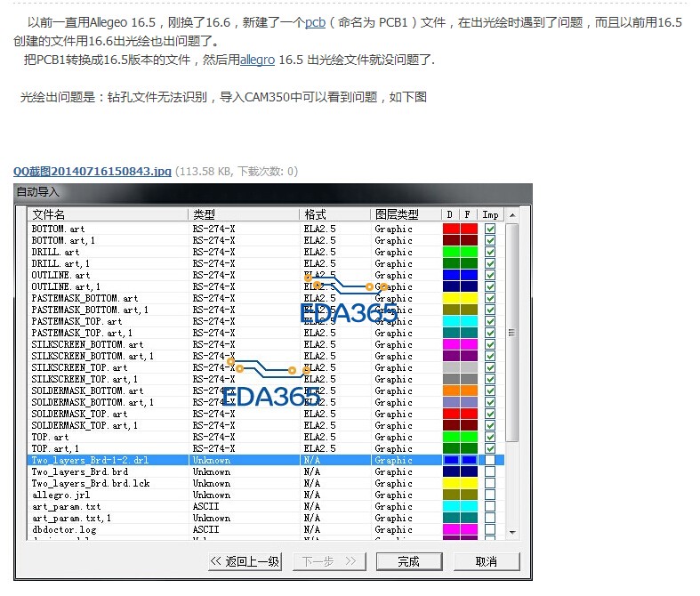Viewport: 700px width, 596px height.
Task: Click F color swatch for PASTEMASK_BOTTOM.art
Action: pyautogui.click(x=470, y=298)
